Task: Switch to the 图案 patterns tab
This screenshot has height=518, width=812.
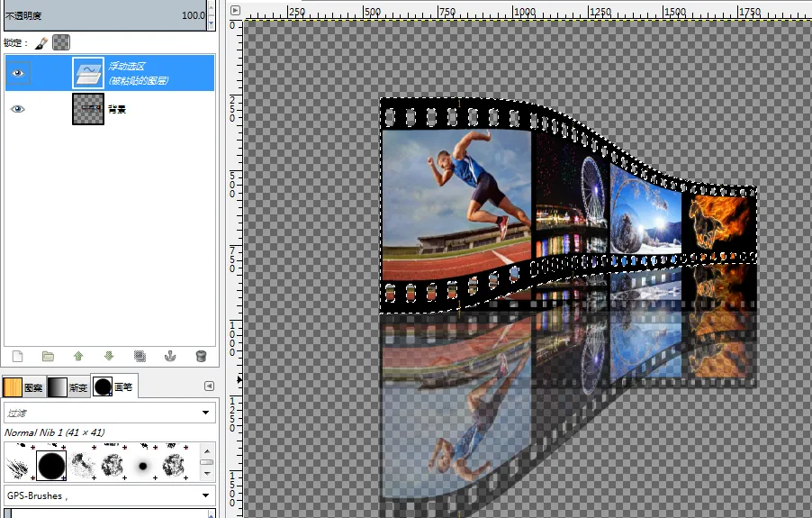Action: (x=23, y=387)
